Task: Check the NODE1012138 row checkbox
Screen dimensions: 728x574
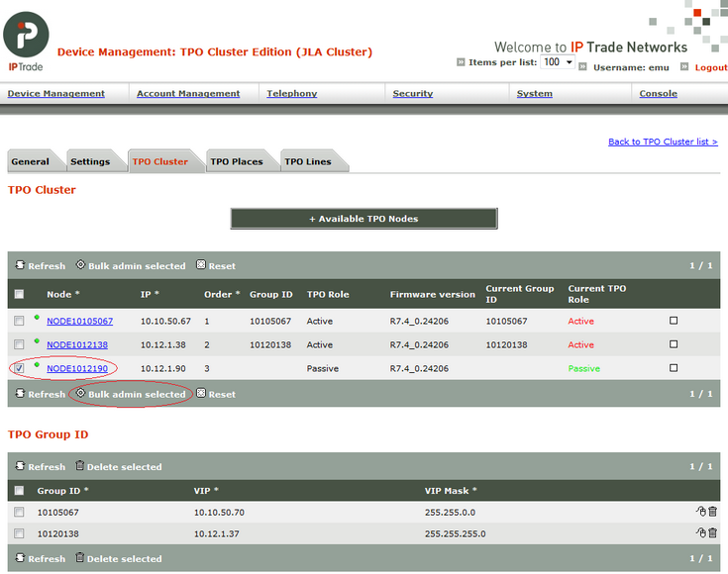Action: [19, 344]
